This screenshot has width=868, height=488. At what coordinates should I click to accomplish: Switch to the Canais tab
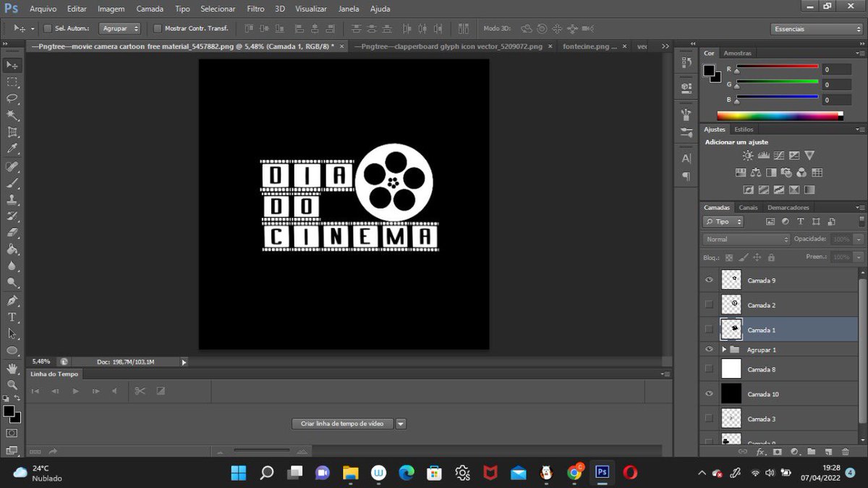748,207
